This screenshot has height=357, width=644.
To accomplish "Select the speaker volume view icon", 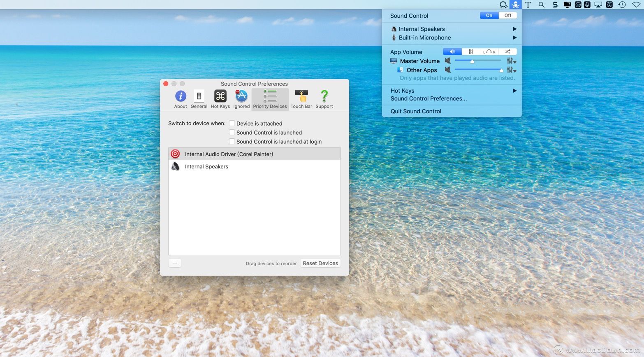I will (x=452, y=51).
